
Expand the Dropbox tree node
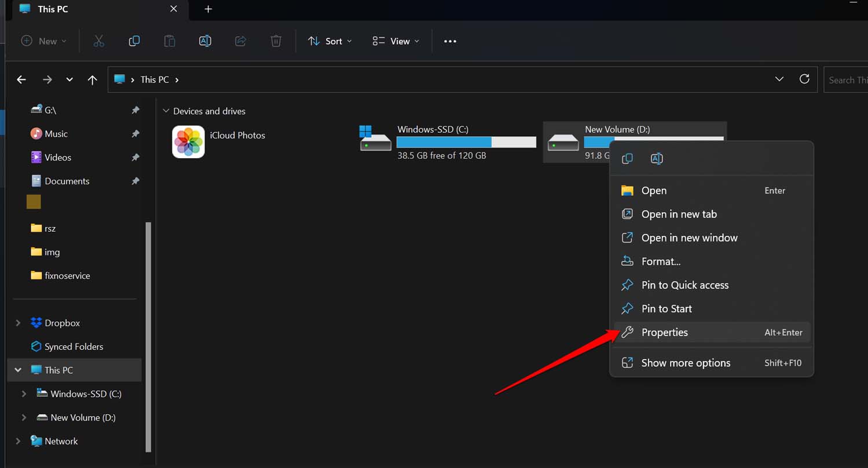pos(18,323)
